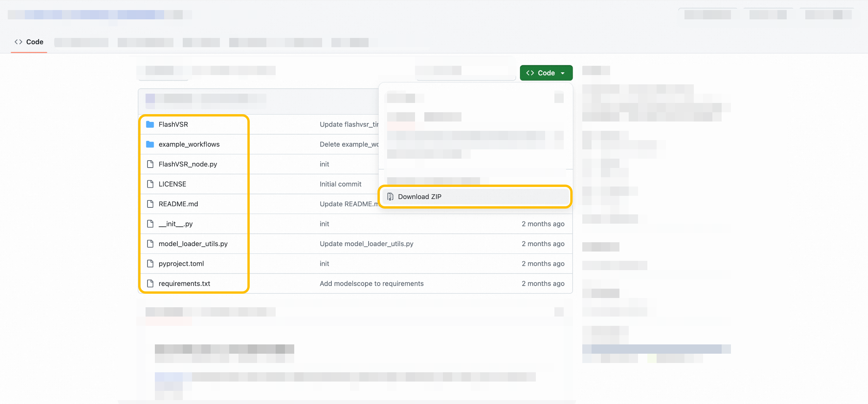Click the angle-brackets icon on the green Code button

[530, 73]
